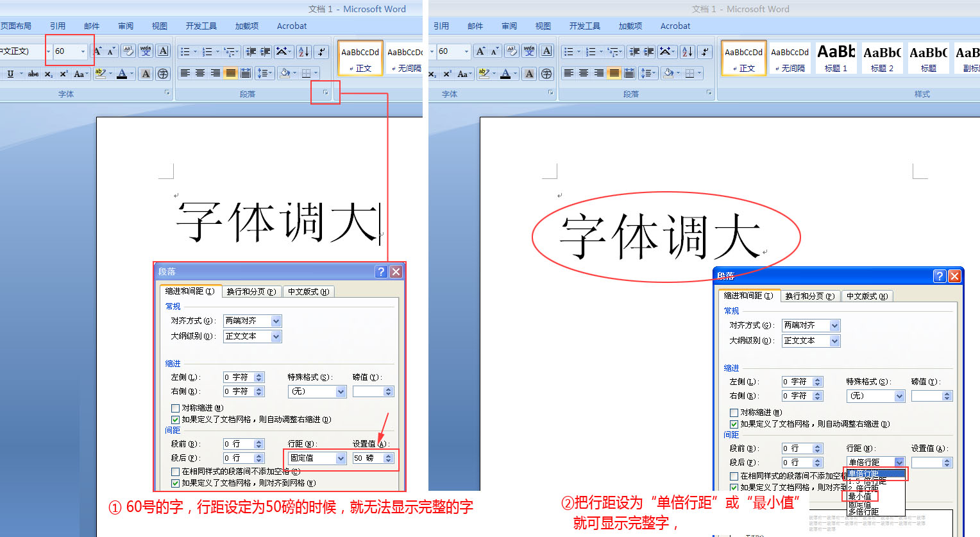Uncheck 自动调整右缩进 in right 段落 dialog
Image resolution: width=980 pixels, height=537 pixels.
click(734, 424)
